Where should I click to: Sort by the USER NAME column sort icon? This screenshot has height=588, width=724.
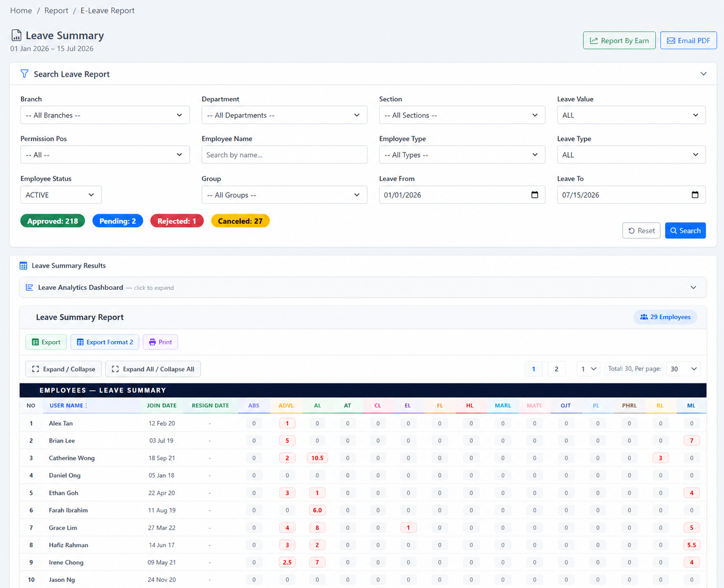point(86,406)
